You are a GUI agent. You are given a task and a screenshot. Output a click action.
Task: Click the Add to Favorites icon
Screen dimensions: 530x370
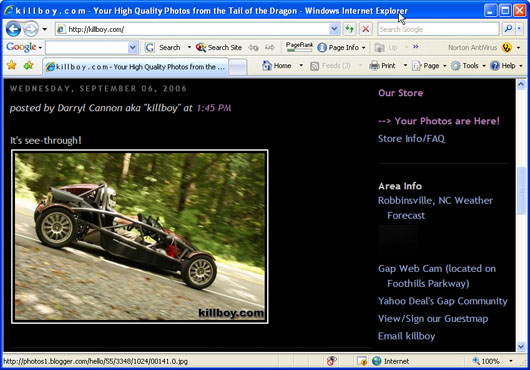pos(28,65)
